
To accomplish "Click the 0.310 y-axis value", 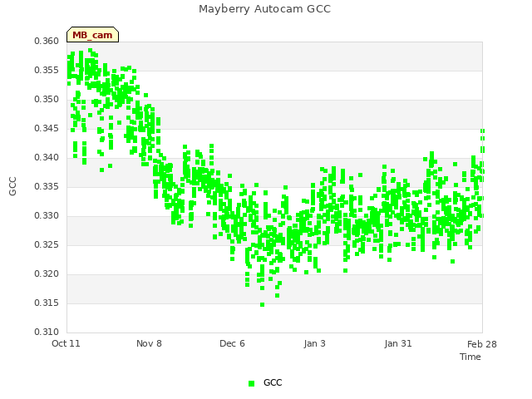I will click(x=47, y=332).
